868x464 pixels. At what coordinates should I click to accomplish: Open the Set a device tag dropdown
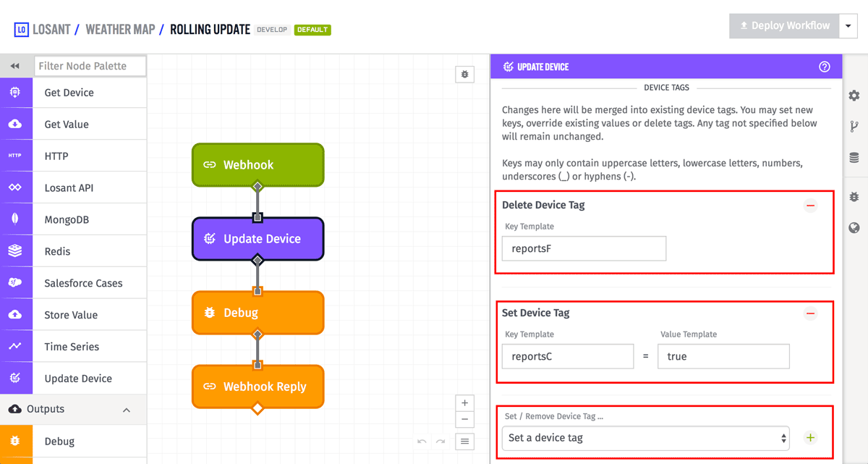pos(645,438)
